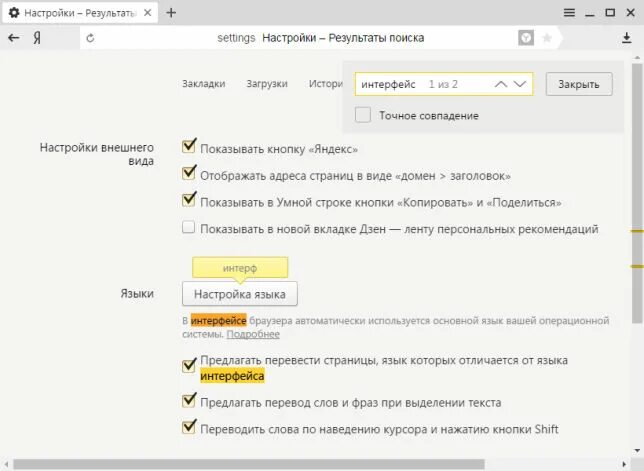Click Настройки внешнего вида section label
Viewport: 644px width, 471px height.
97,154
